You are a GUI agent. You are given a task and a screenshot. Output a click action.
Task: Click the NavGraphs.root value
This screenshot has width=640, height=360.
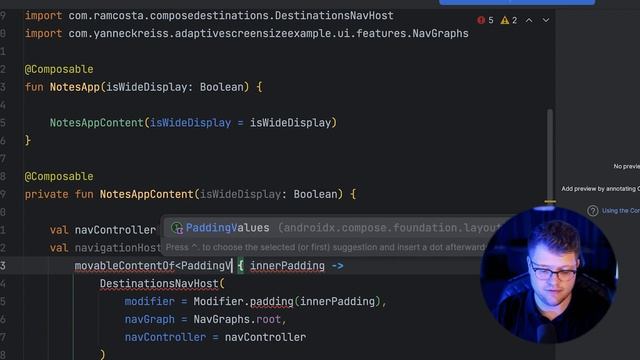237,319
